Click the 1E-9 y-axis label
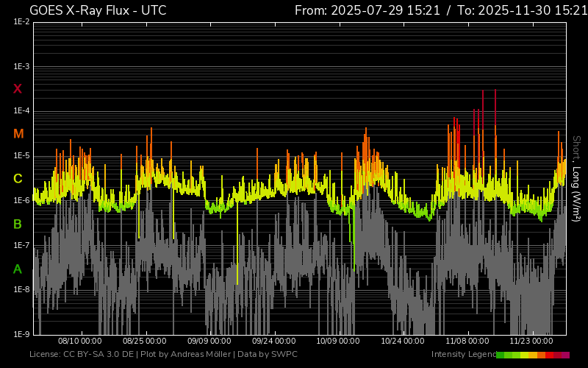 point(21,334)
